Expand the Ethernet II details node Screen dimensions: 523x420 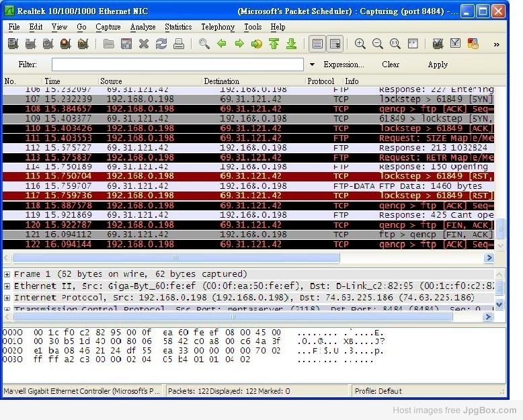7,286
